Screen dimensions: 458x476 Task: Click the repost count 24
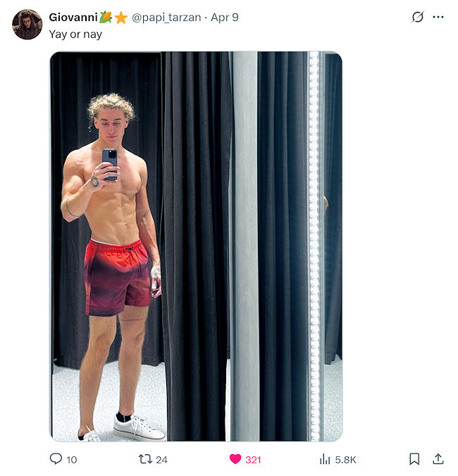pyautogui.click(x=161, y=460)
